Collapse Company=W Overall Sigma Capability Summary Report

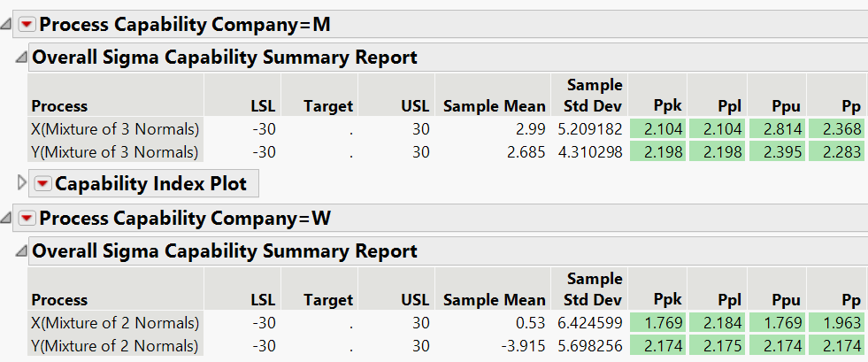[x=21, y=251]
